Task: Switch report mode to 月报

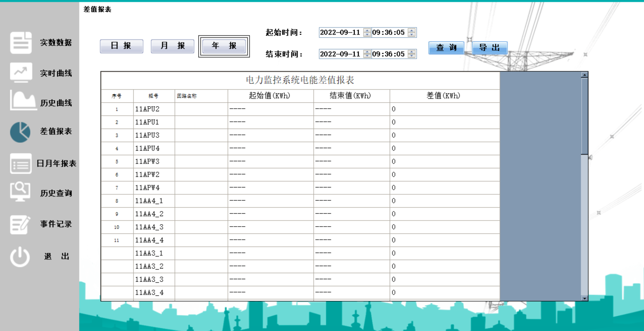Action: point(172,46)
